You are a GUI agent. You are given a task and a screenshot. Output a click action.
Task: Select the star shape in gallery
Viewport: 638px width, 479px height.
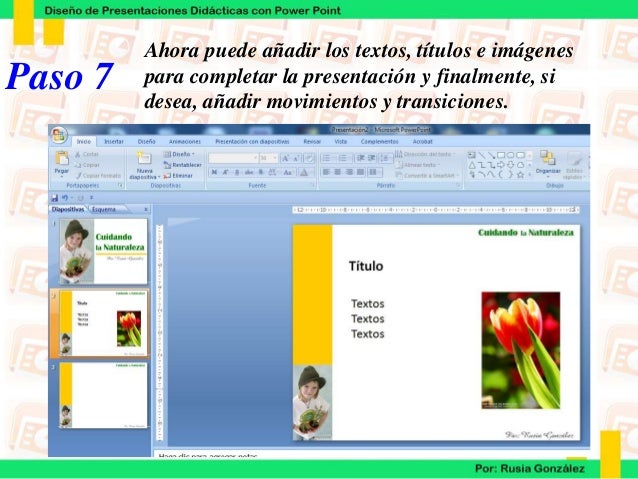pyautogui.click(x=520, y=175)
